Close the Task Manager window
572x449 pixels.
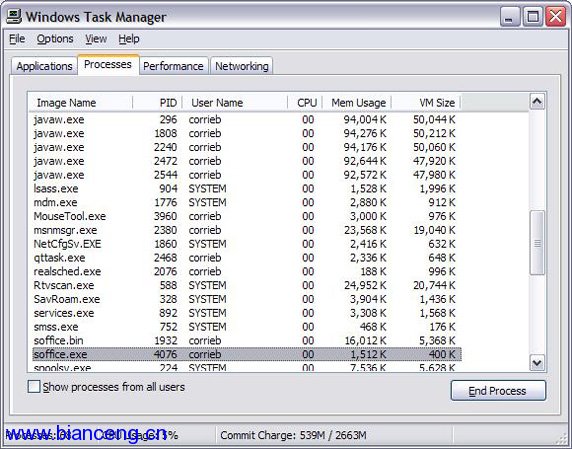pyautogui.click(x=555, y=17)
